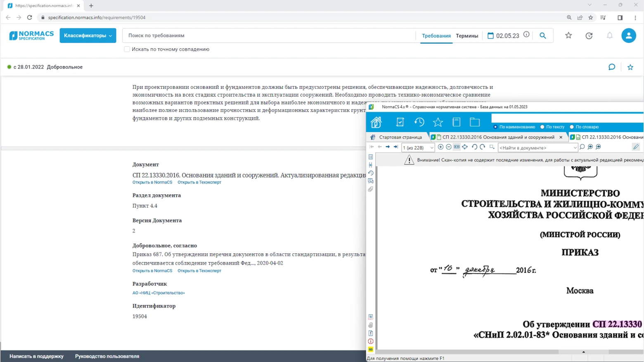Click the folder icon in NormaCS toolbar
644x362 pixels.
click(x=475, y=122)
